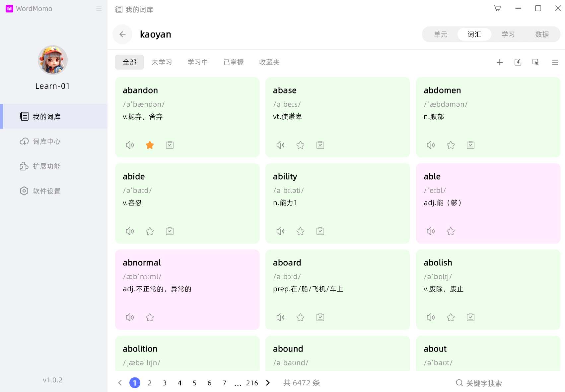Play pronunciation for abandon
Screen dimensions: 565x392
coord(130,145)
